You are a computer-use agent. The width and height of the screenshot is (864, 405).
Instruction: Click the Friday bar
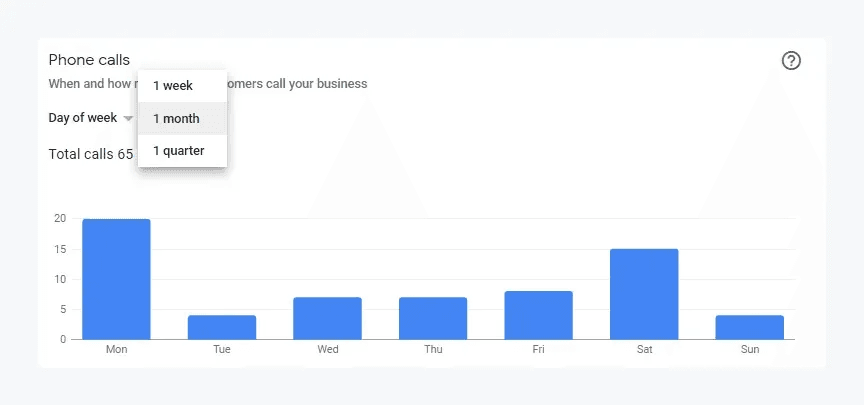coord(538,315)
